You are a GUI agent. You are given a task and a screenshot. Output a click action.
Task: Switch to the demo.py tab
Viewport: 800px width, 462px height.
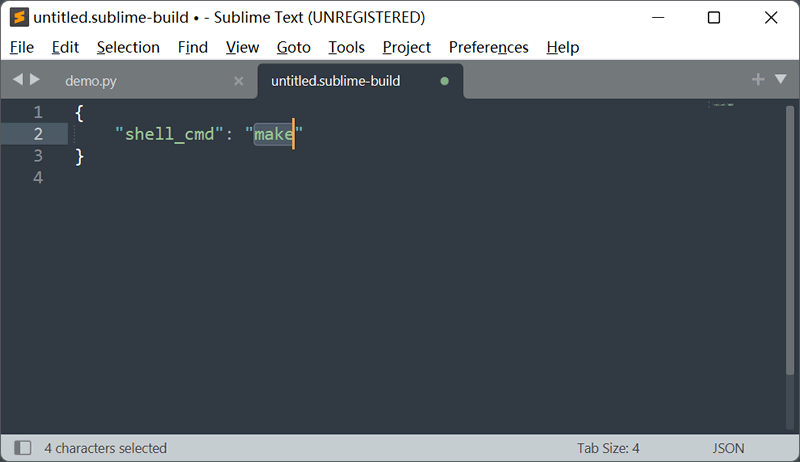pos(91,81)
